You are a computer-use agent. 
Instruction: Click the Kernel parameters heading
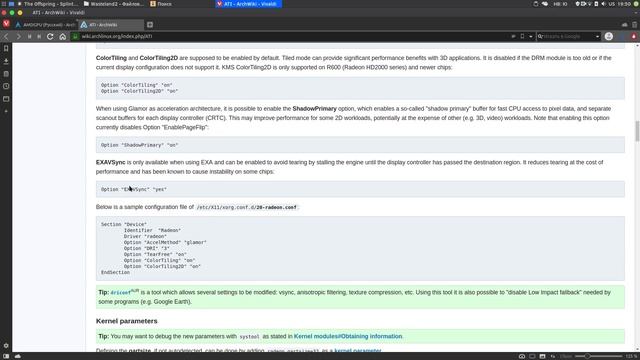click(127, 321)
